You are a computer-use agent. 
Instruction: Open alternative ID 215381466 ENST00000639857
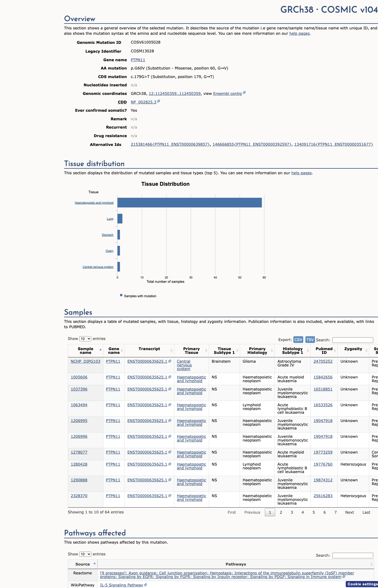tap(170, 144)
